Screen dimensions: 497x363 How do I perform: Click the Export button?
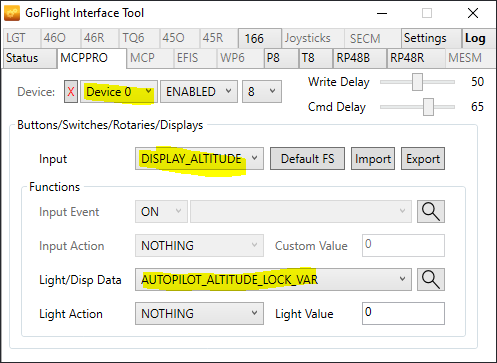pos(423,159)
